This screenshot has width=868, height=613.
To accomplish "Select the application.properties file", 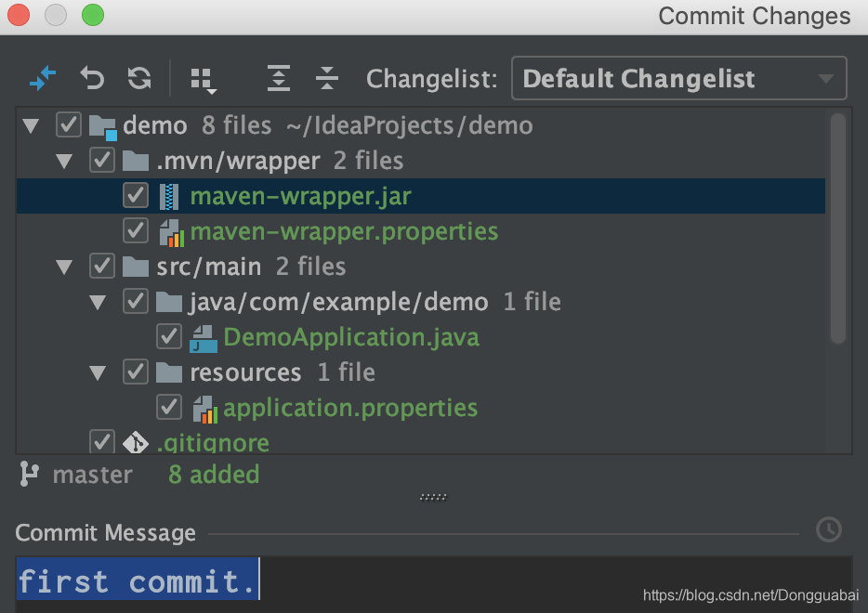I will [350, 407].
